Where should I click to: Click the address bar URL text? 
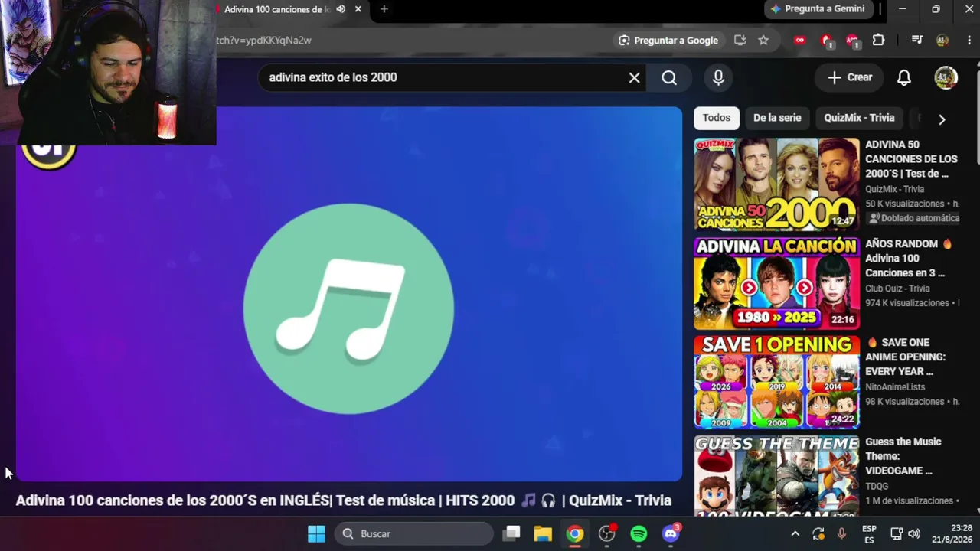[x=263, y=41]
